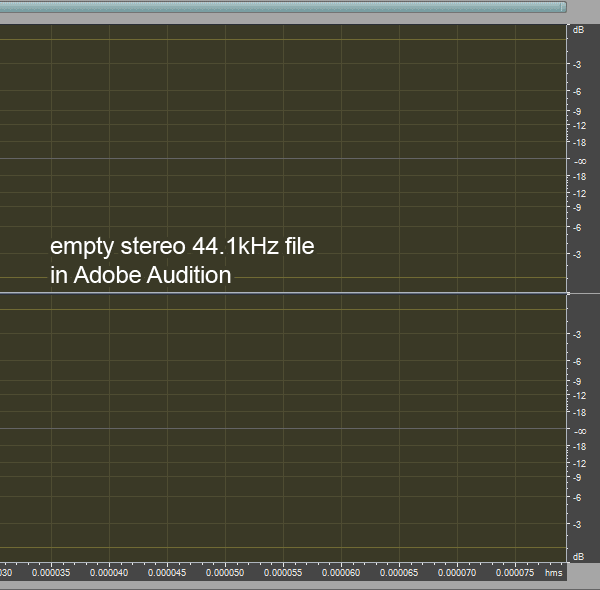Click the 0.000075 mark on the time ruler
The width and height of the screenshot is (600, 590).
click(514, 574)
